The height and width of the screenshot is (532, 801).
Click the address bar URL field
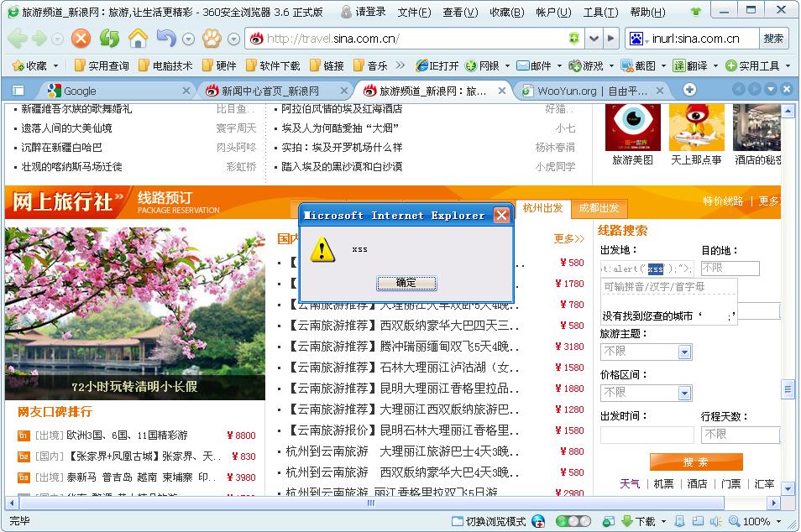coord(414,39)
